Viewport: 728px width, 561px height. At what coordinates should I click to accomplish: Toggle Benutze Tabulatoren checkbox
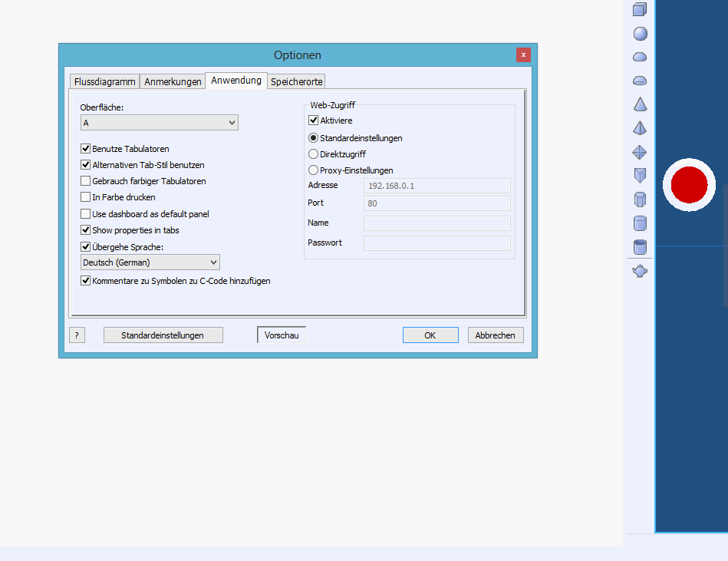[x=85, y=149]
